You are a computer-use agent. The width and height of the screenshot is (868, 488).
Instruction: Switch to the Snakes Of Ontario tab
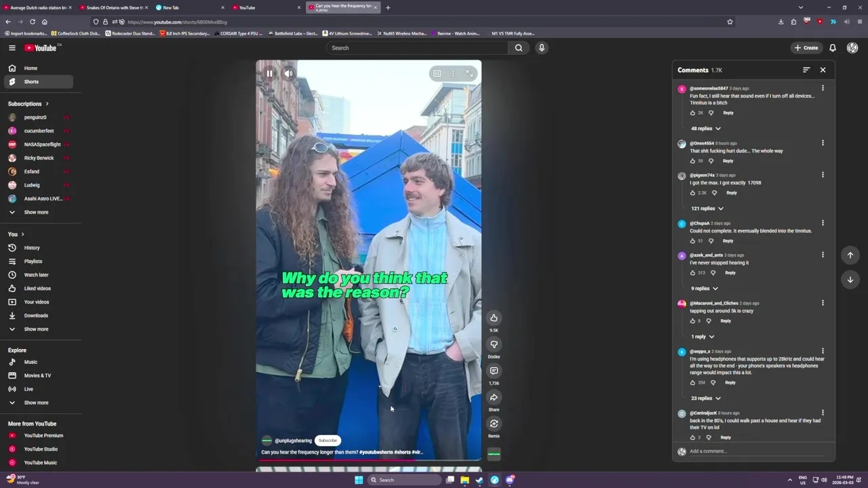point(113,7)
